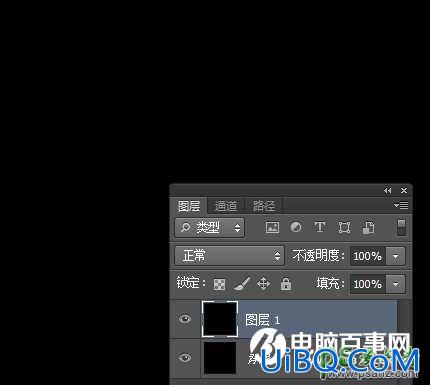Select the bottom layer thumbnail

(220, 358)
